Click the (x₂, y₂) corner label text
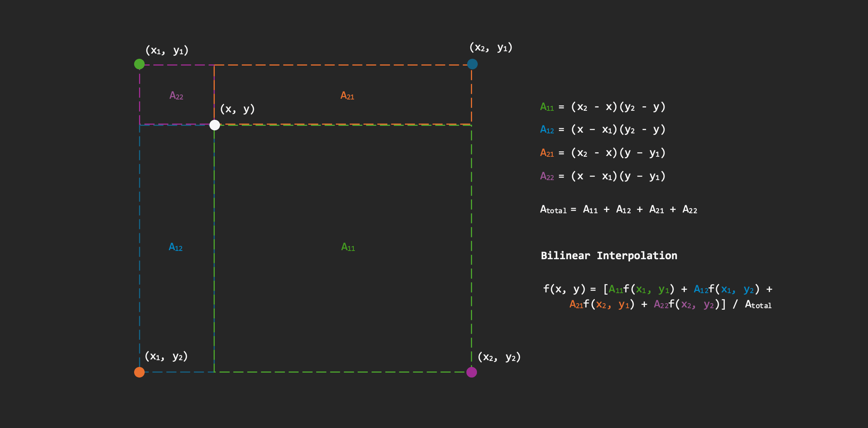 (x=499, y=357)
